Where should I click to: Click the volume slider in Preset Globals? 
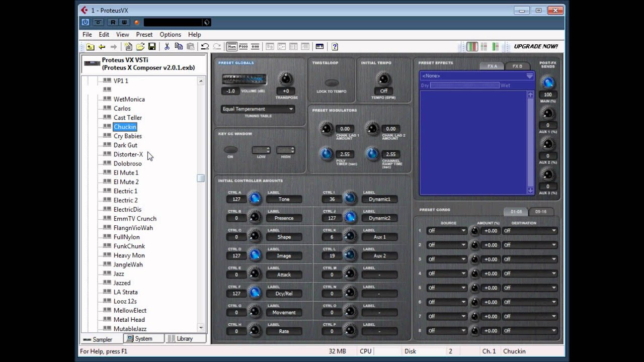coord(244,79)
